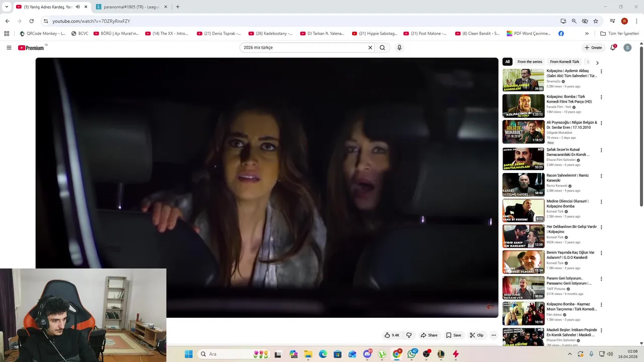Image resolution: width=644 pixels, height=362 pixels.
Task: Open Chrome zoom magnifier in address bar
Action: pos(574,21)
